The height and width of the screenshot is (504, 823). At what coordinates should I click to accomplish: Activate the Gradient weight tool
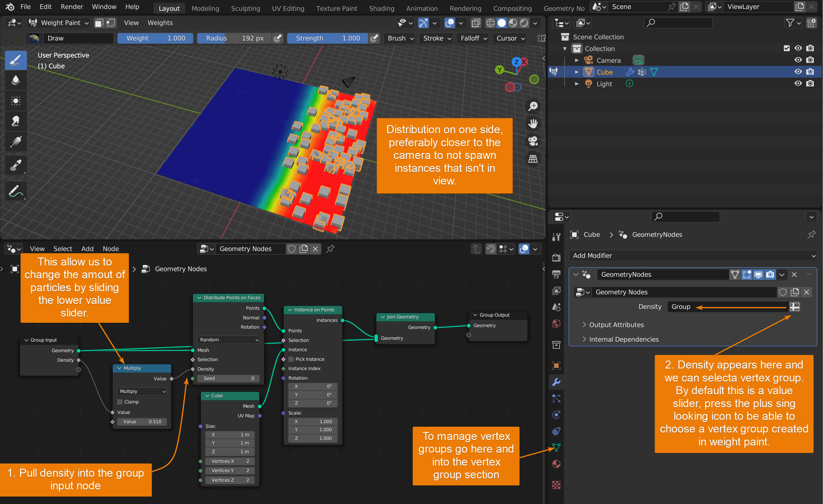coord(16,142)
